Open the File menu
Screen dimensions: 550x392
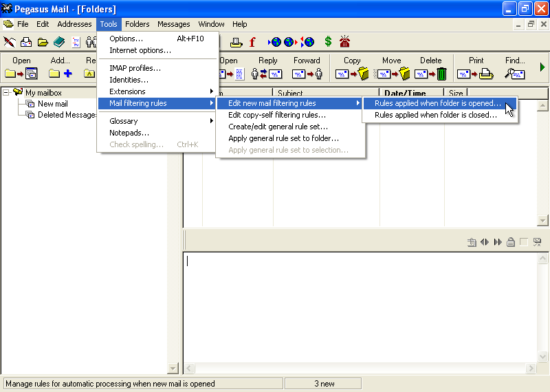23,24
